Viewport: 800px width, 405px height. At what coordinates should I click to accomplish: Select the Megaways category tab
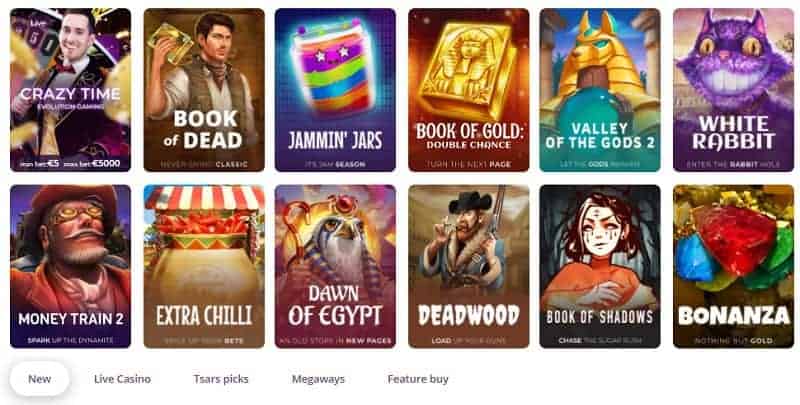(318, 379)
